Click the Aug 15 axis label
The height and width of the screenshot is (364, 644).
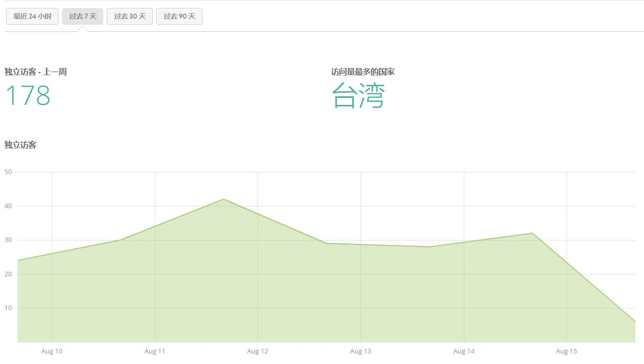click(x=566, y=351)
